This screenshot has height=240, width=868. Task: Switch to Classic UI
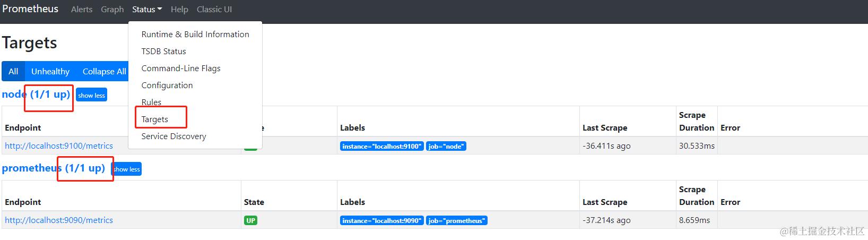[214, 10]
